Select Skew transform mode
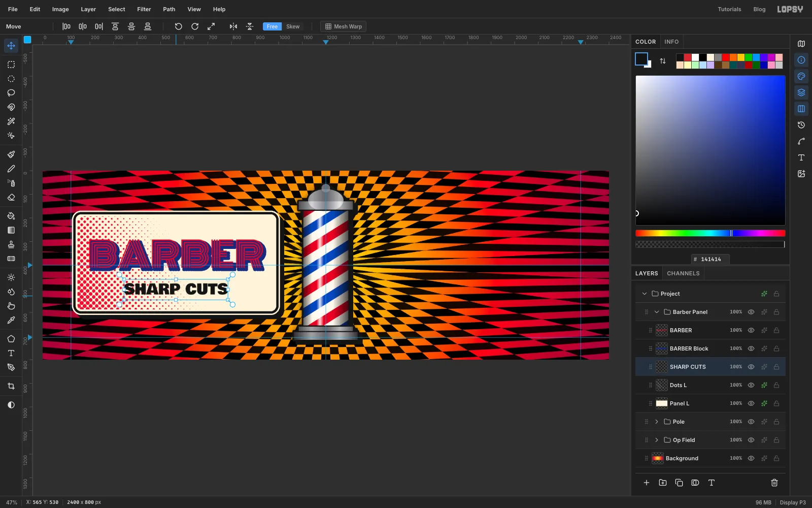This screenshot has width=812, height=508. tap(293, 26)
